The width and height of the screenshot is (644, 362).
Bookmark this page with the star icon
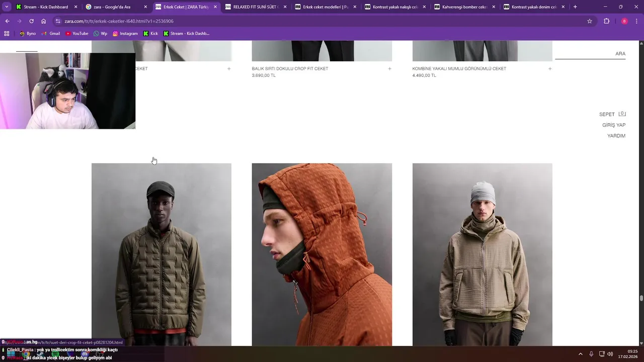[590, 21]
